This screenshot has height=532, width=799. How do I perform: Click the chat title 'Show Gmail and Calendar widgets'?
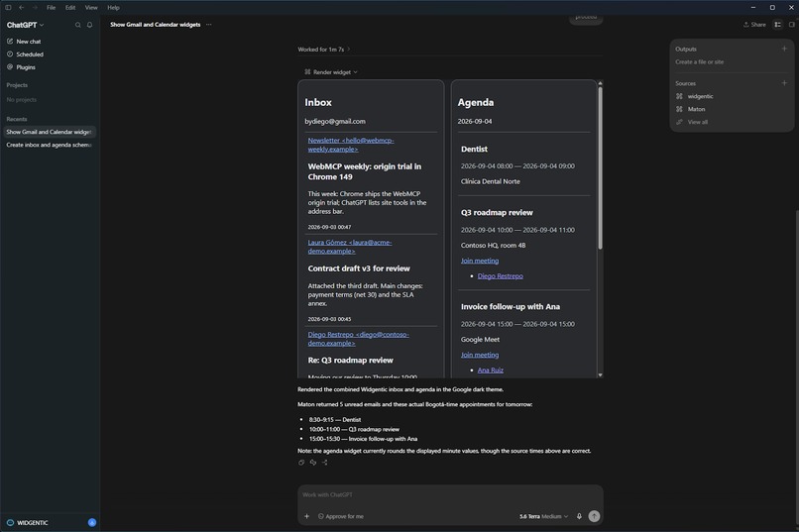tap(156, 25)
